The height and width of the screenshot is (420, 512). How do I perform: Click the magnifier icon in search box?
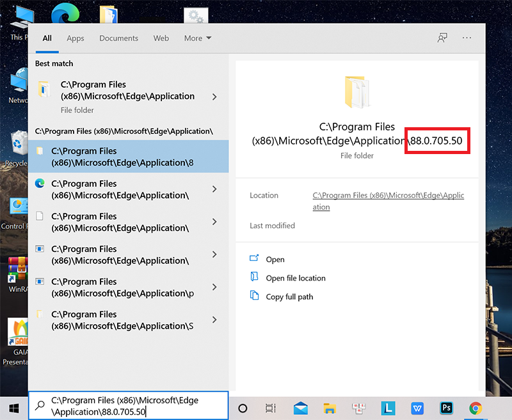(40, 405)
